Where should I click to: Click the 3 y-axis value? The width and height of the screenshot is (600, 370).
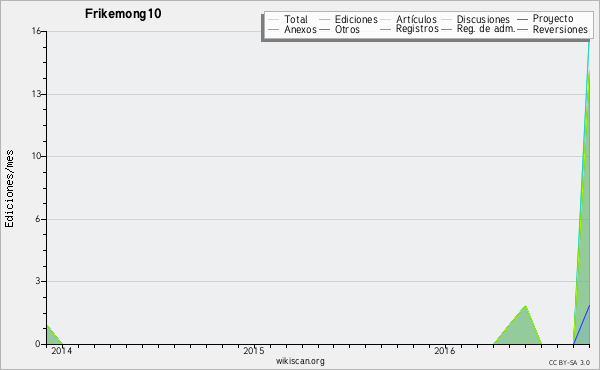click(x=38, y=281)
